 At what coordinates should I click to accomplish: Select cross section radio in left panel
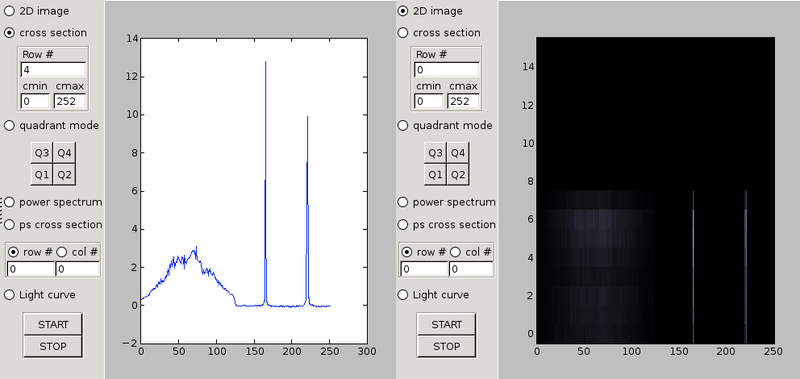[x=10, y=33]
